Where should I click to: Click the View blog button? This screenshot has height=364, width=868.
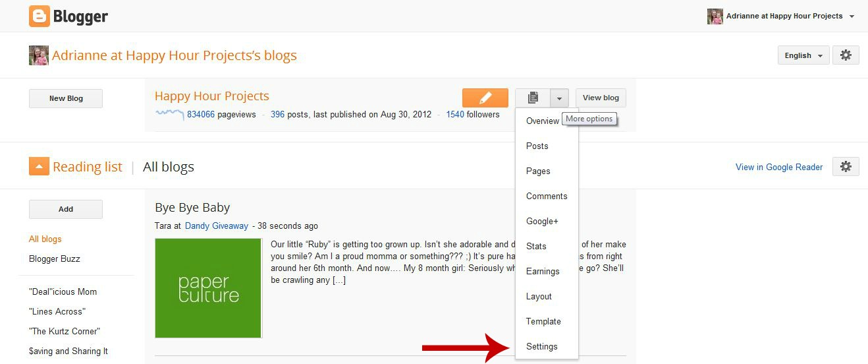(601, 98)
